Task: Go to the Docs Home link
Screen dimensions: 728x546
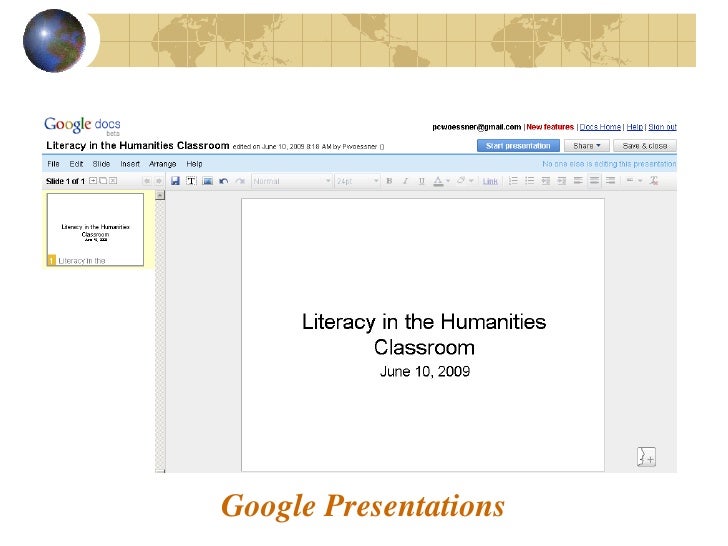Action: click(600, 127)
